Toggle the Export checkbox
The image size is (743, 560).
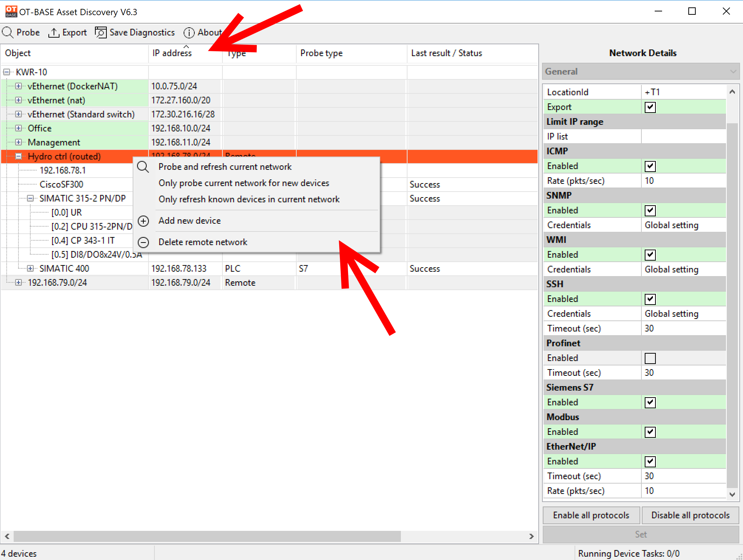tap(650, 107)
